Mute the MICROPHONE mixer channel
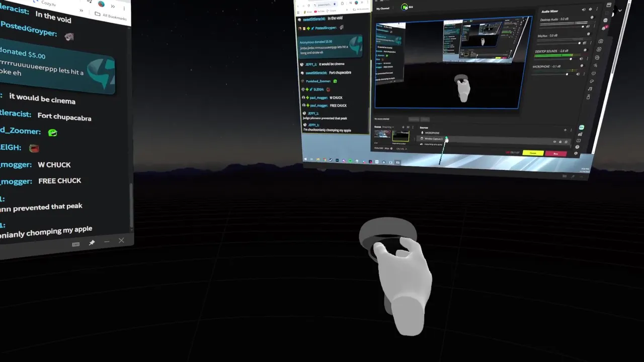Screen dimensions: 644x362 tap(578, 74)
